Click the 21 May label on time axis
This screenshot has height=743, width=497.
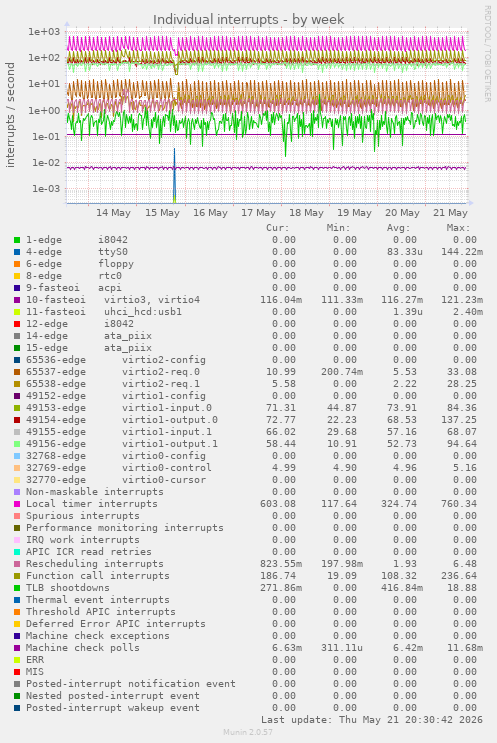click(450, 213)
